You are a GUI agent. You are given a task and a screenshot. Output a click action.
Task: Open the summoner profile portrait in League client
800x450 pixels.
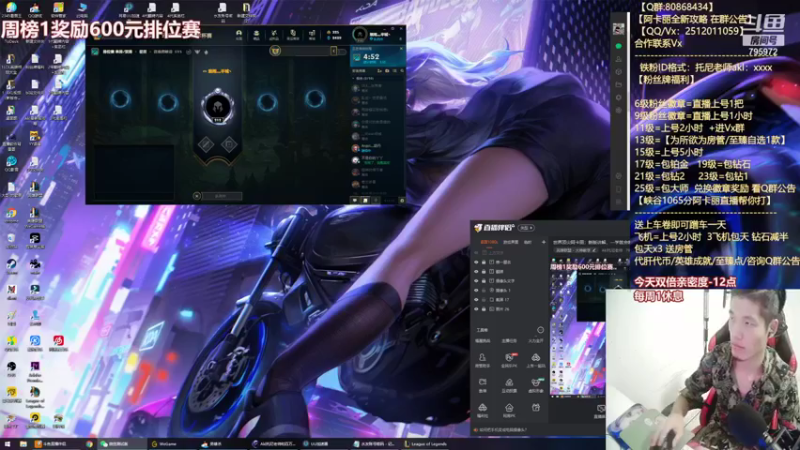click(360, 35)
